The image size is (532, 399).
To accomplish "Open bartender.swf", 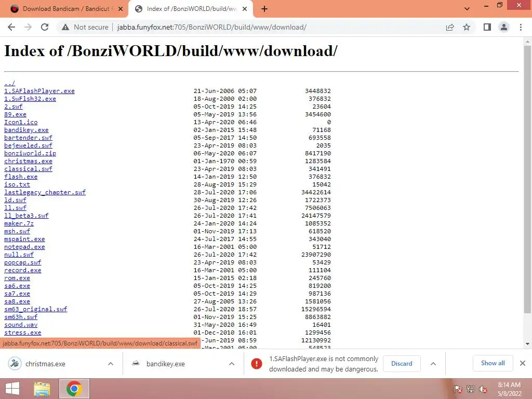I will pyautogui.click(x=28, y=138).
